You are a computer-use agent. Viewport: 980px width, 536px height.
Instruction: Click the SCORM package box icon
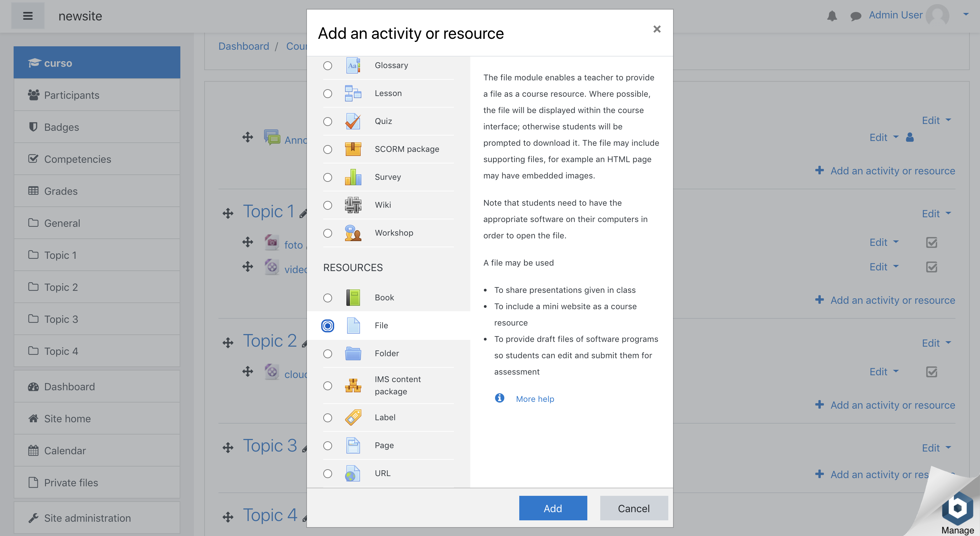[x=353, y=149]
